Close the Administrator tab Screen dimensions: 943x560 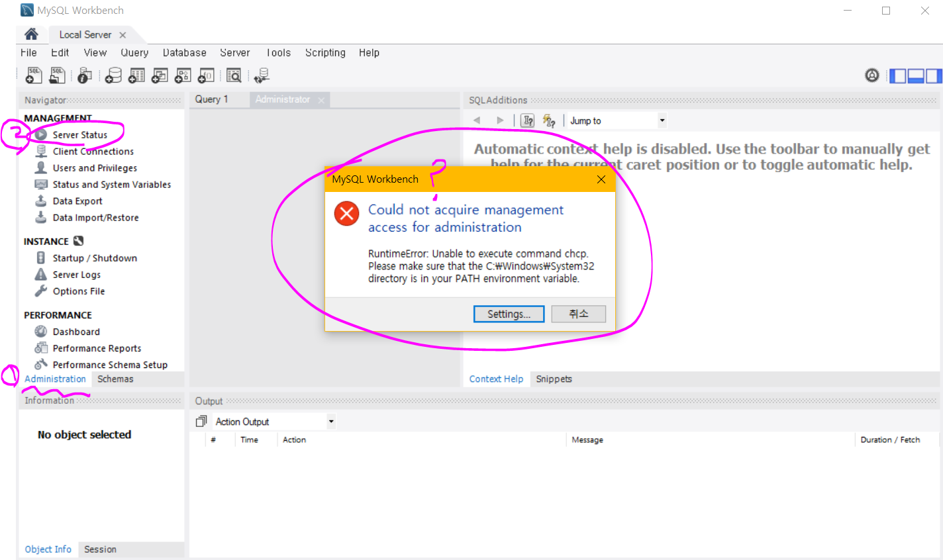point(321,100)
